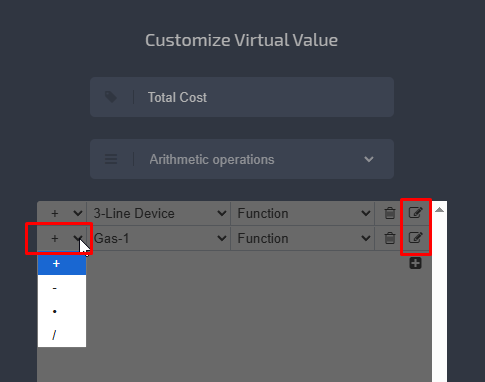Image resolution: width=485 pixels, height=382 pixels.
Task: Edit the Gas-1 row function
Action: pyautogui.click(x=415, y=238)
